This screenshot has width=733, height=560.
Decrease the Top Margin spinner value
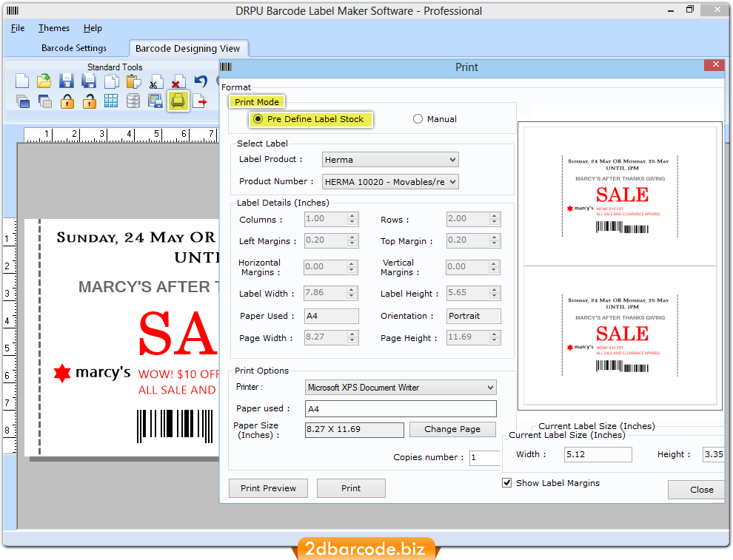pyautogui.click(x=495, y=244)
